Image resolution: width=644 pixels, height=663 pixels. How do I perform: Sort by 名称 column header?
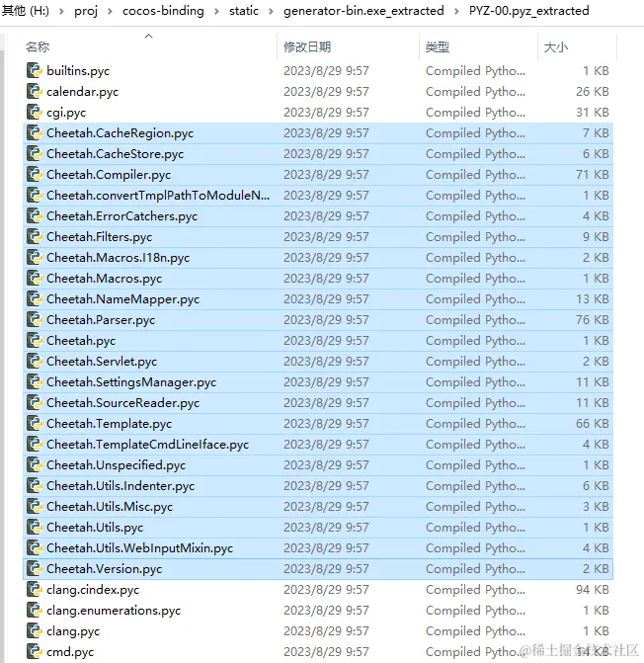[x=38, y=47]
